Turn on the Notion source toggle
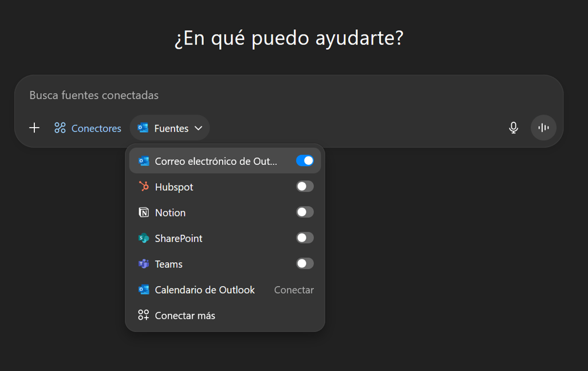588x371 pixels. (x=305, y=212)
